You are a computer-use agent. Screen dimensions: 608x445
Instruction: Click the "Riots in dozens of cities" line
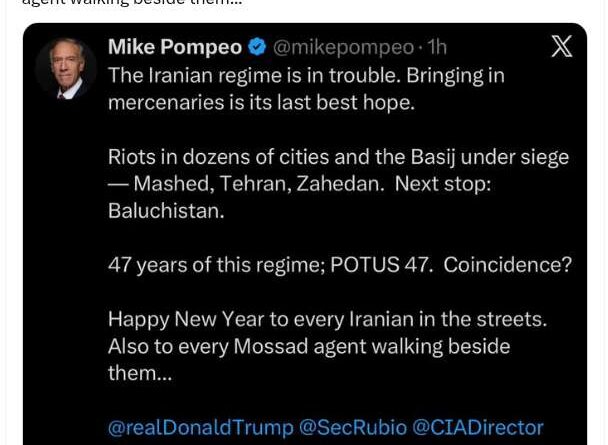[x=337, y=157]
